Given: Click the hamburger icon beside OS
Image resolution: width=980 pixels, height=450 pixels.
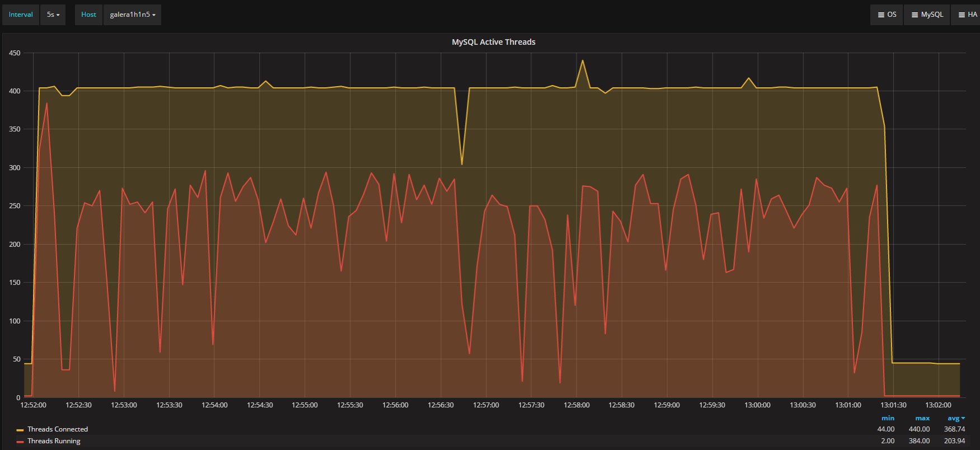Looking at the screenshot, I should point(881,15).
